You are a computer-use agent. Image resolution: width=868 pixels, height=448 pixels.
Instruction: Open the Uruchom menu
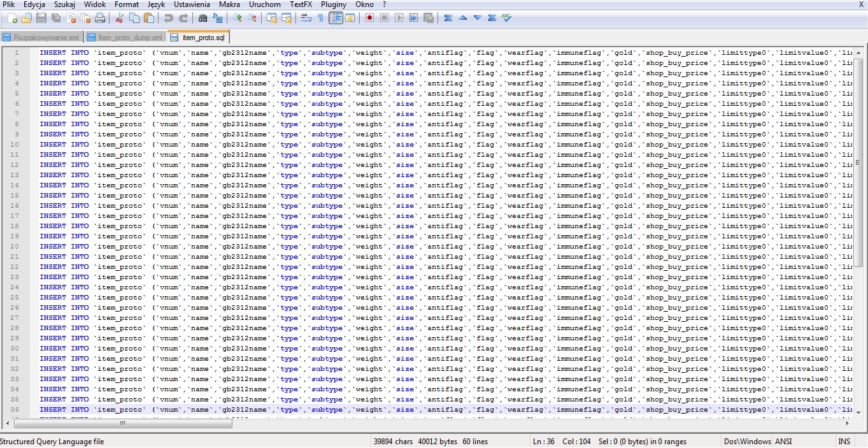coord(265,4)
